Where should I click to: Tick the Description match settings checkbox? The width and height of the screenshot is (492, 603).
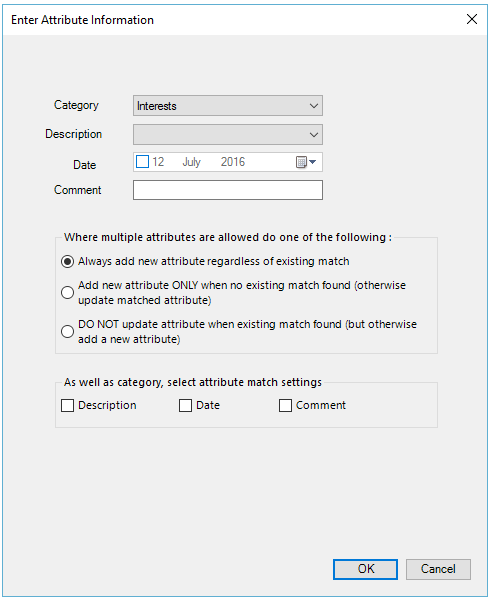point(67,405)
